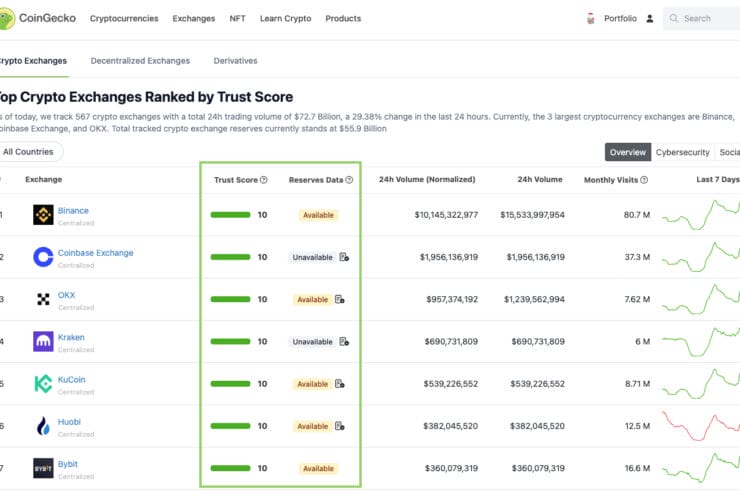
Task: Open the Learn Crypto menu
Action: [286, 18]
